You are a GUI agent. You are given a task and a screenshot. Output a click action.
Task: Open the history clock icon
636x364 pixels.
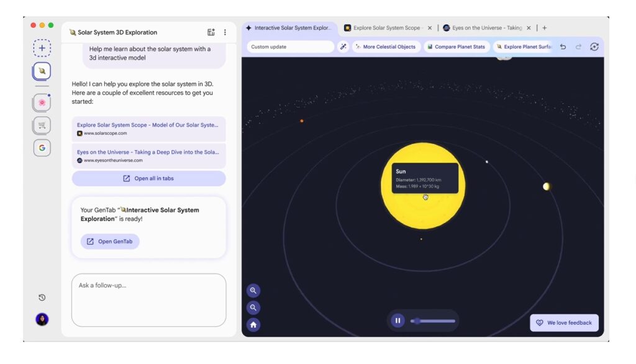tap(42, 298)
